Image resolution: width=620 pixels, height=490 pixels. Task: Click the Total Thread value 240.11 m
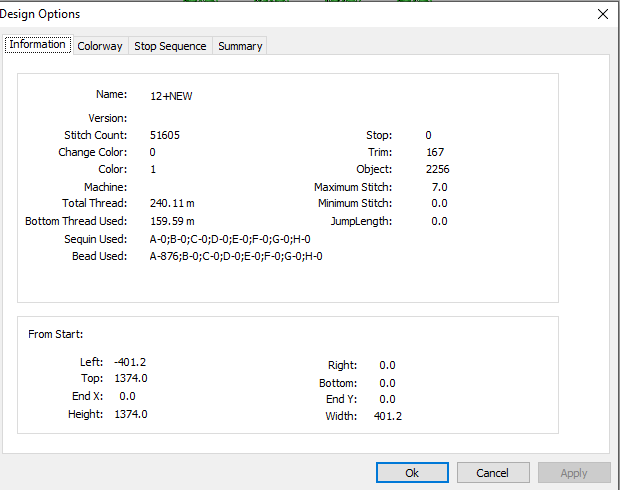[172, 203]
